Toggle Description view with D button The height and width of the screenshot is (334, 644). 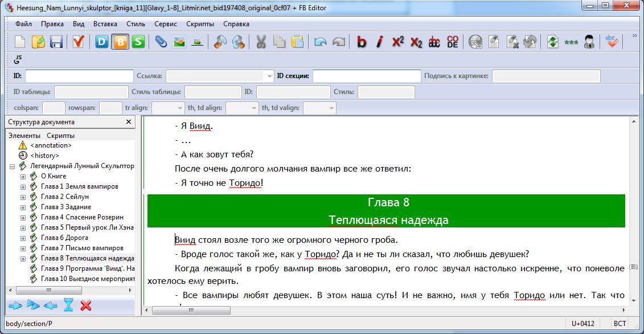[x=102, y=42]
